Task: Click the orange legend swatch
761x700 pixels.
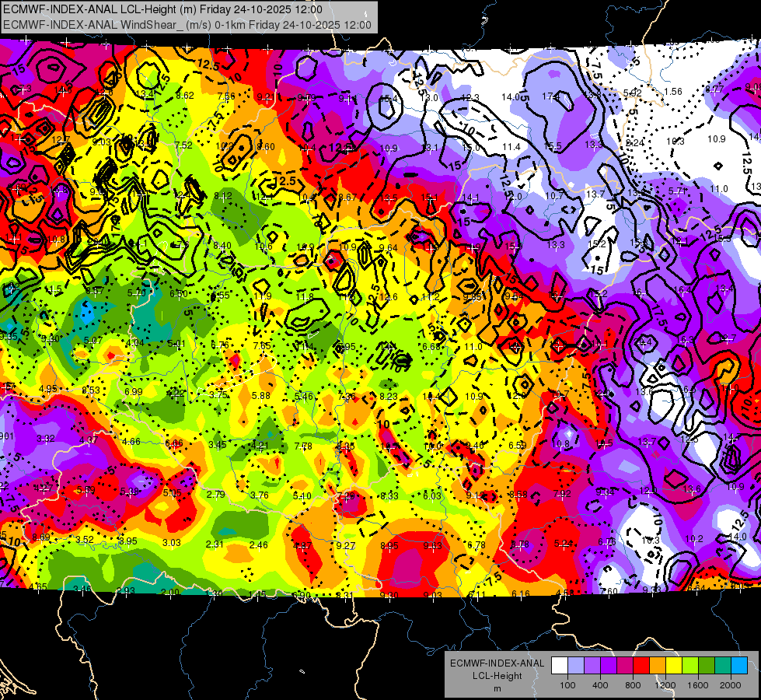Action: [x=658, y=666]
